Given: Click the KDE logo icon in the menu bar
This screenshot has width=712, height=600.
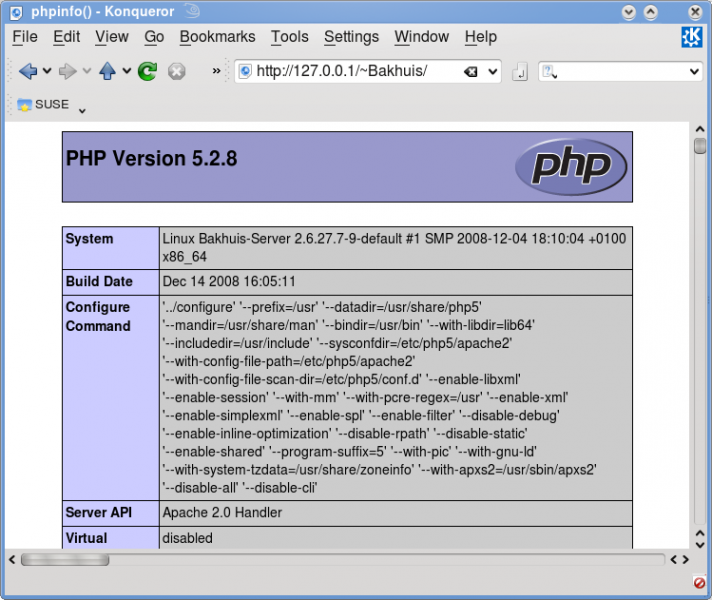Looking at the screenshot, I should [x=691, y=37].
